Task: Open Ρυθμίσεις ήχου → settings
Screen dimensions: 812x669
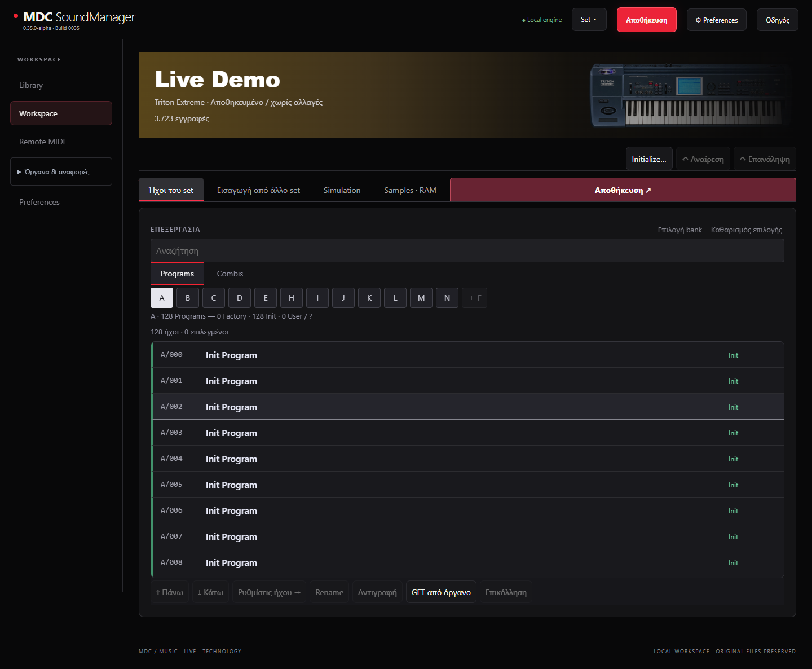Action: (x=269, y=592)
